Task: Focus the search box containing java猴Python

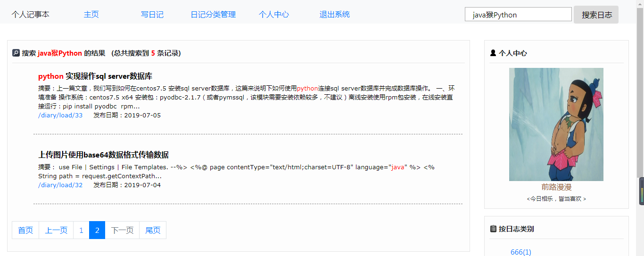Action: click(518, 14)
